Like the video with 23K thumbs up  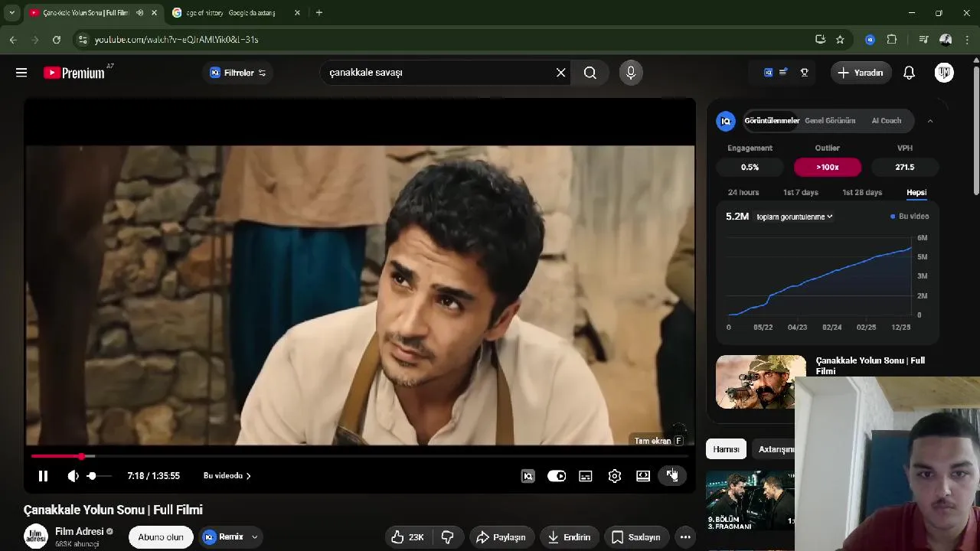[x=407, y=537]
